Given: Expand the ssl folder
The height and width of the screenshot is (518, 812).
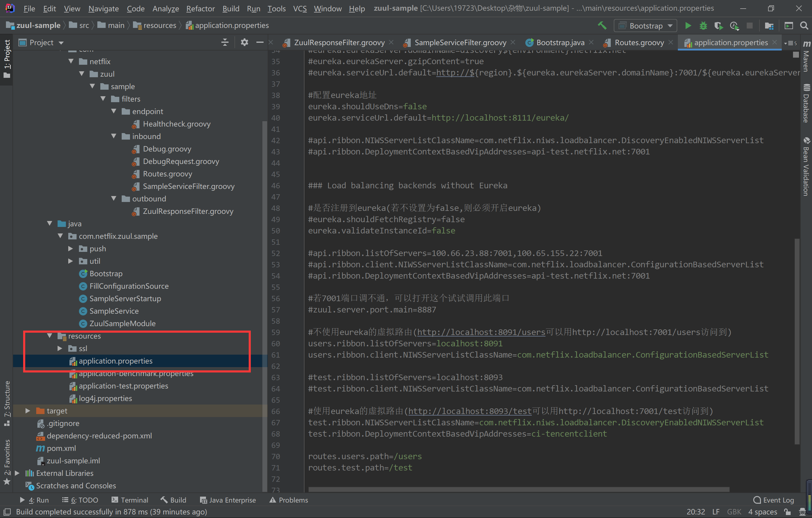Looking at the screenshot, I should pos(60,348).
